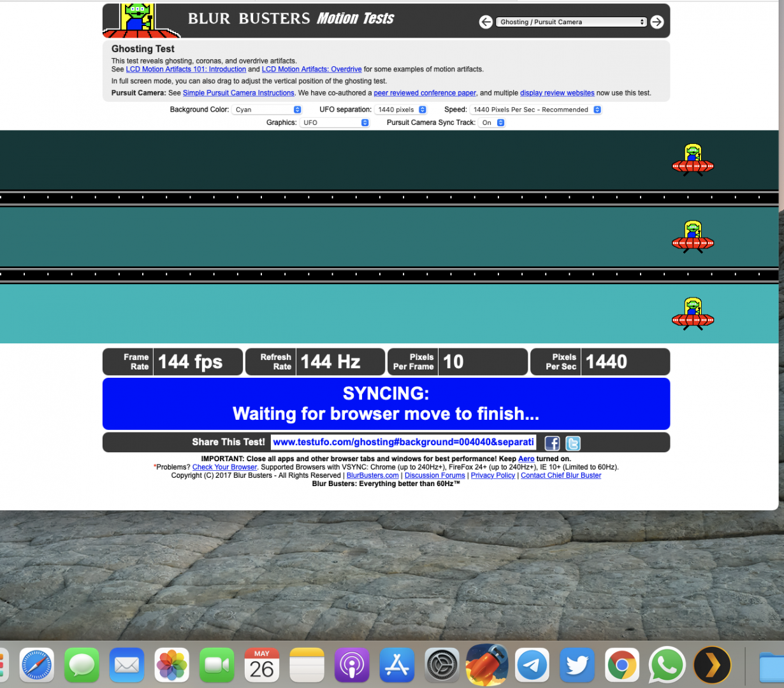Image resolution: width=784 pixels, height=688 pixels.
Task: Open Calendar showing May 26 in dock
Action: (262, 666)
